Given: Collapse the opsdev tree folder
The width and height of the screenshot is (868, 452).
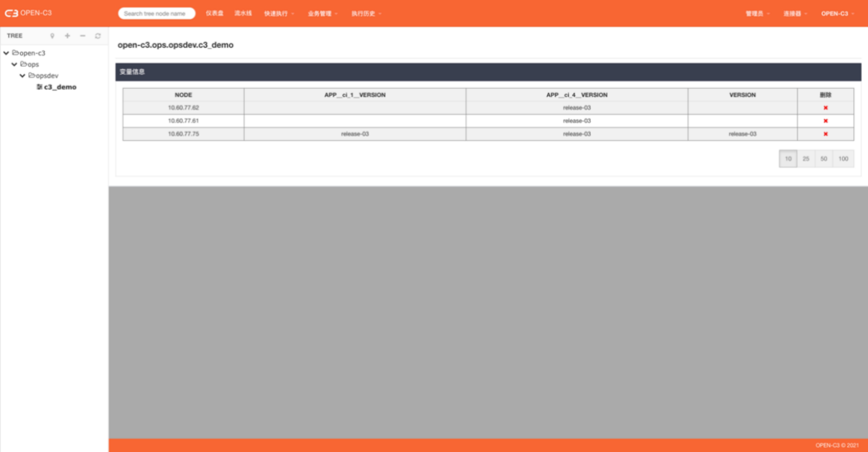Looking at the screenshot, I should click(22, 76).
